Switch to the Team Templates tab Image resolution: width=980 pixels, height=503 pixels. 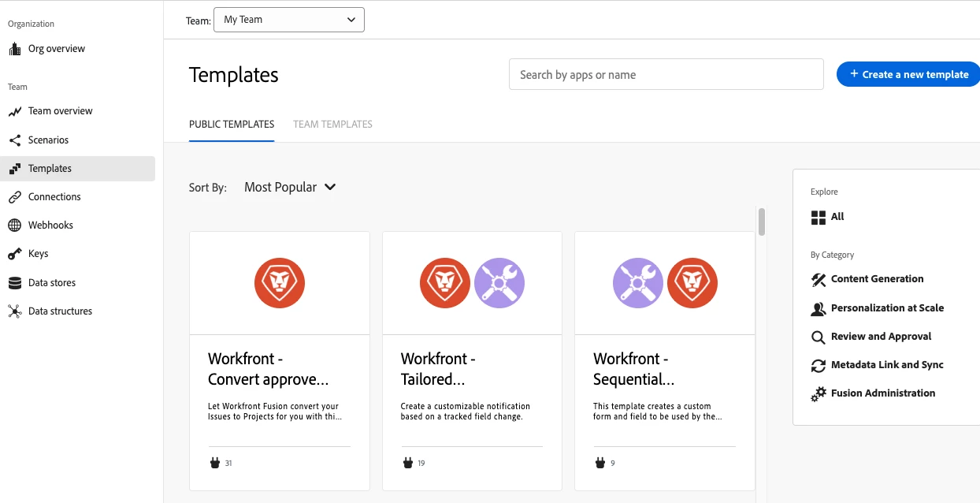[x=332, y=125]
